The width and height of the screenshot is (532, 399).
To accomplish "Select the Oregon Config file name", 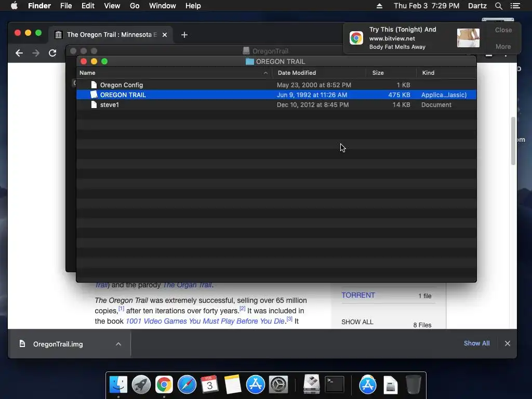I will coord(122,85).
